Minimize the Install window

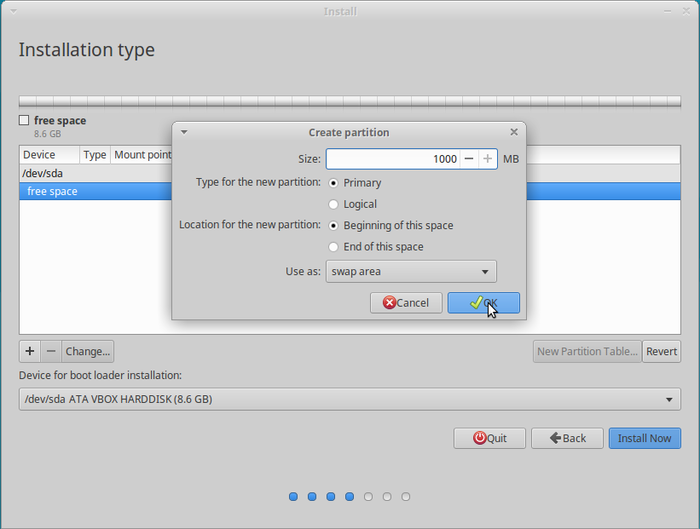click(667, 12)
